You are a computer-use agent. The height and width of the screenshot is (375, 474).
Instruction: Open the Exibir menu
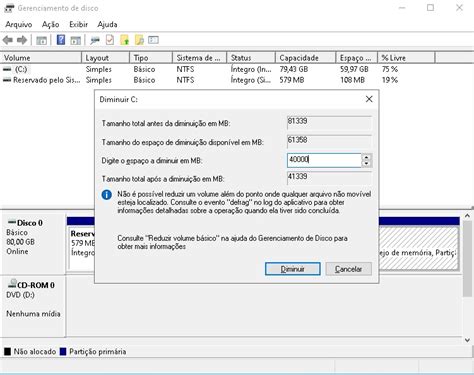[78, 25]
